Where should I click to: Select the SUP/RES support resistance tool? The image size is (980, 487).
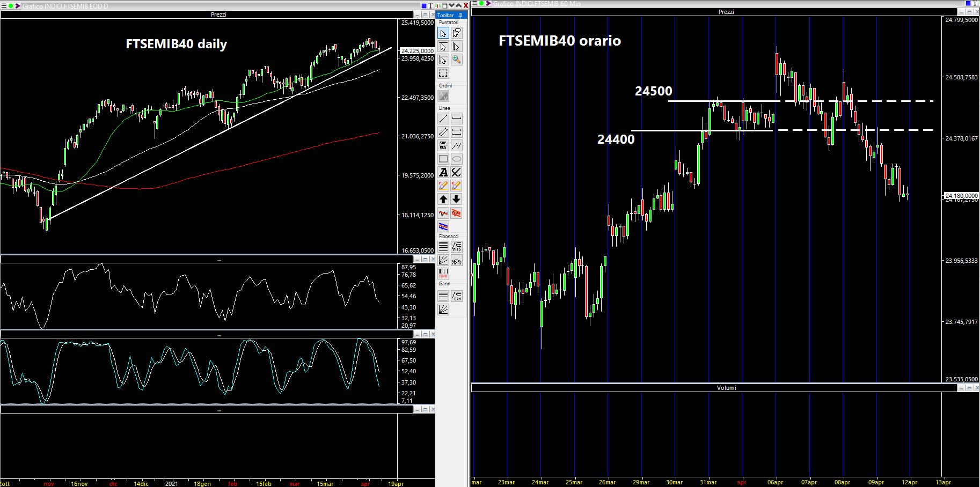pos(443,145)
